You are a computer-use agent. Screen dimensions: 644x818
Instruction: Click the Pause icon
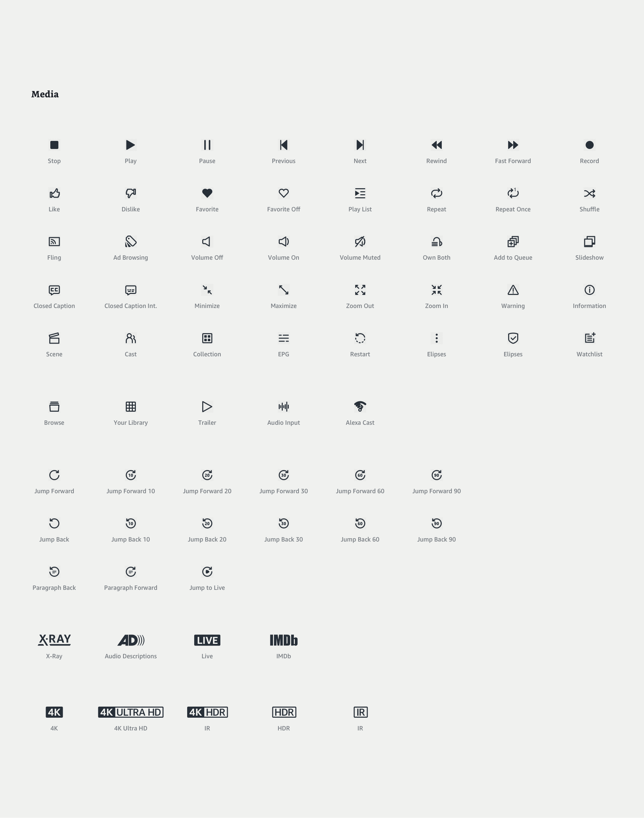pyautogui.click(x=207, y=145)
